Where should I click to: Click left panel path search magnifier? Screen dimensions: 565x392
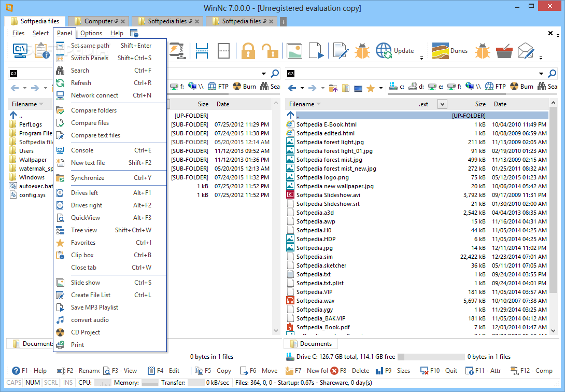[275, 74]
